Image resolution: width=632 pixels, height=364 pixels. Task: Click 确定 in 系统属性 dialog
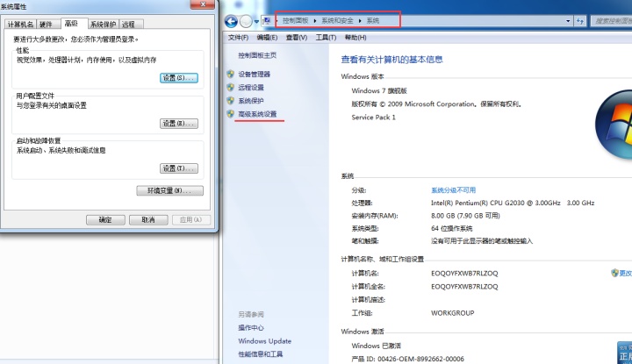pyautogui.click(x=105, y=220)
